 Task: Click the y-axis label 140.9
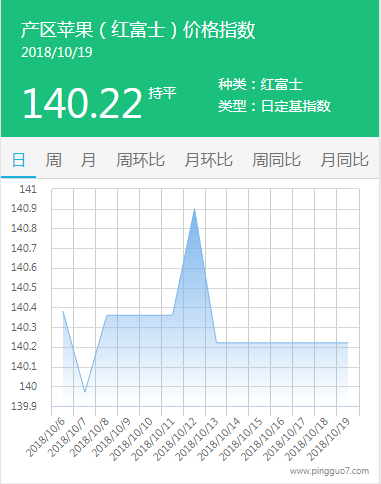(x=24, y=208)
